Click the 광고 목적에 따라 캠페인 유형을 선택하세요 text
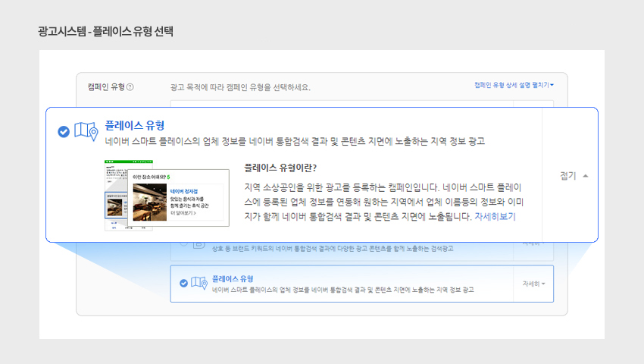Viewport: 644px width, 364px height. pyautogui.click(x=240, y=87)
